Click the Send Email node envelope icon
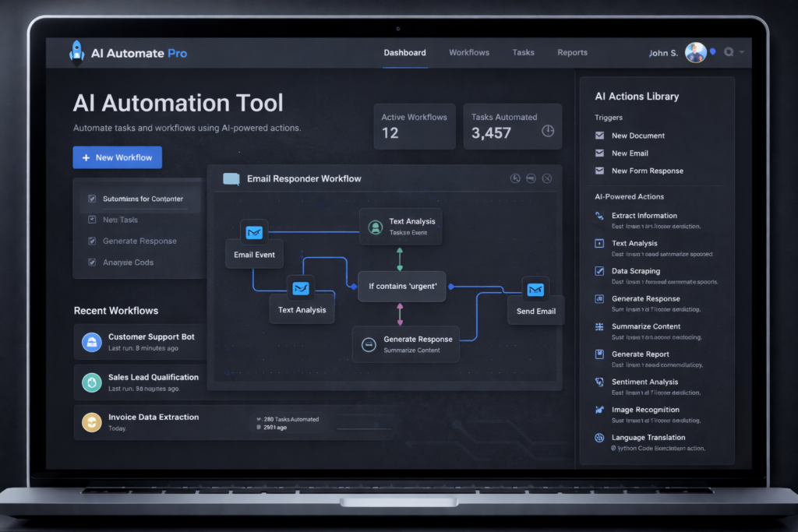Screen dimensions: 798x532 tap(535, 290)
